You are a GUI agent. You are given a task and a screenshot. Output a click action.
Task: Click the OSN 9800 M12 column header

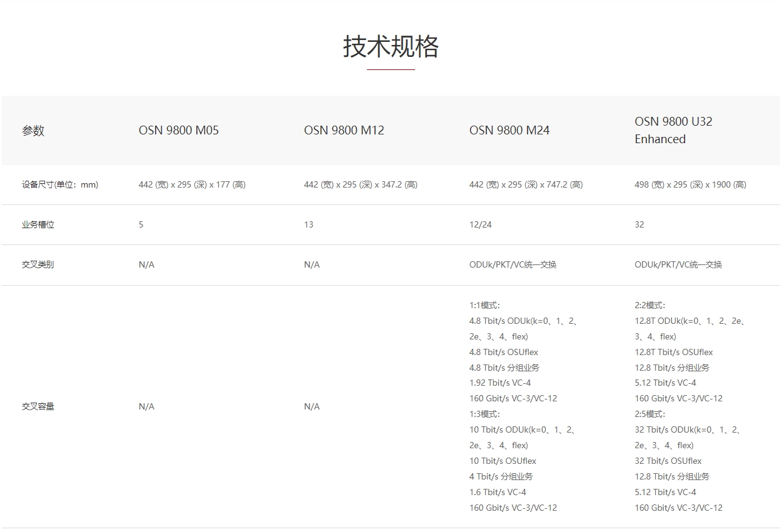coord(344,131)
